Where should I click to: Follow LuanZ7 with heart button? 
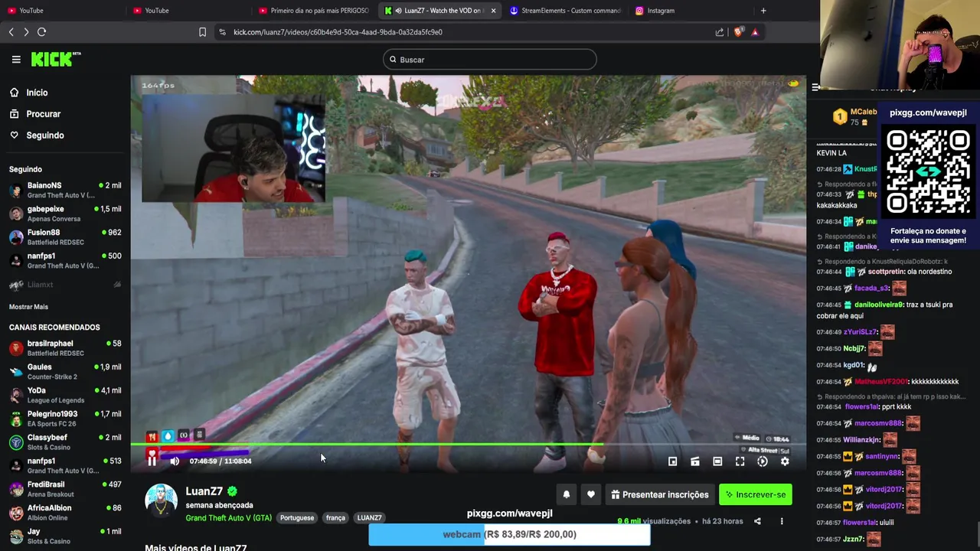pyautogui.click(x=591, y=494)
